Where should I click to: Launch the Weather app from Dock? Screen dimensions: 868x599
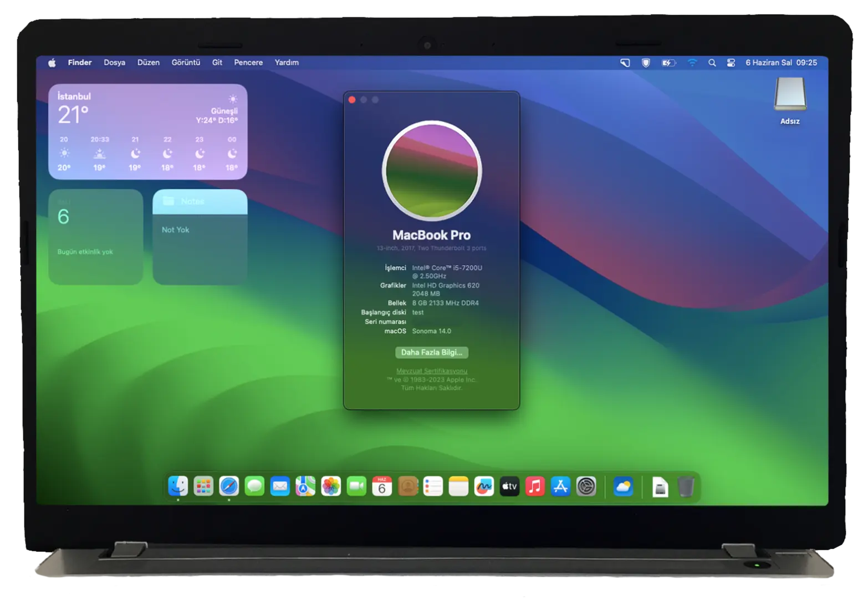[x=624, y=486]
